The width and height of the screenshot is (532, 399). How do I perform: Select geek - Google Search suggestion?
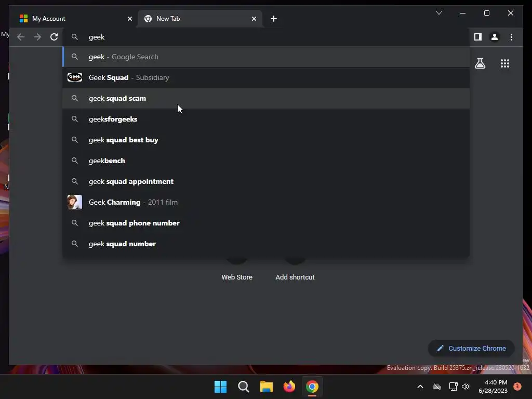pos(267,57)
